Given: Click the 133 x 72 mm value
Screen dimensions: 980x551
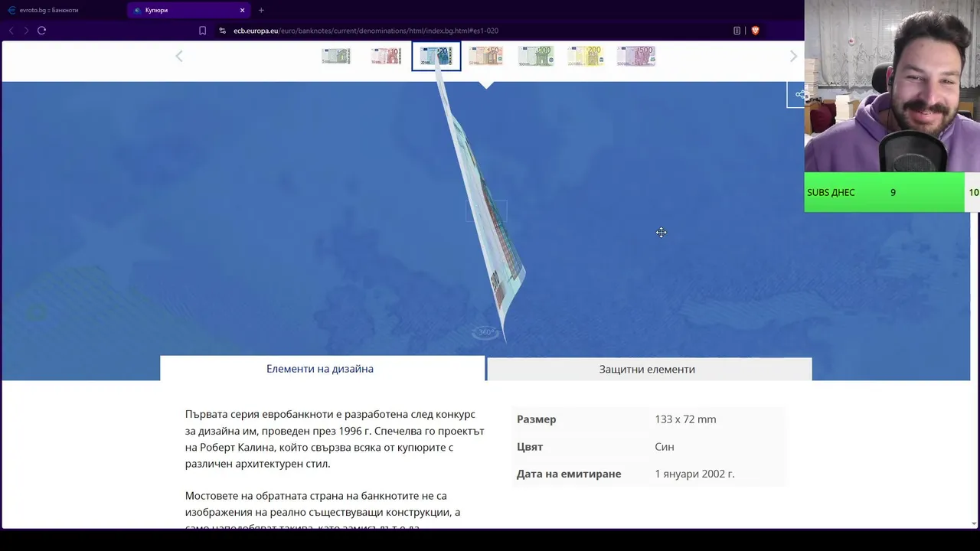Looking at the screenshot, I should point(685,419).
